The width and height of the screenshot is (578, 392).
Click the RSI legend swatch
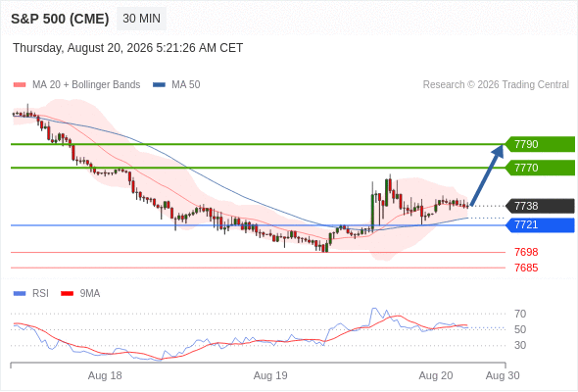20,294
